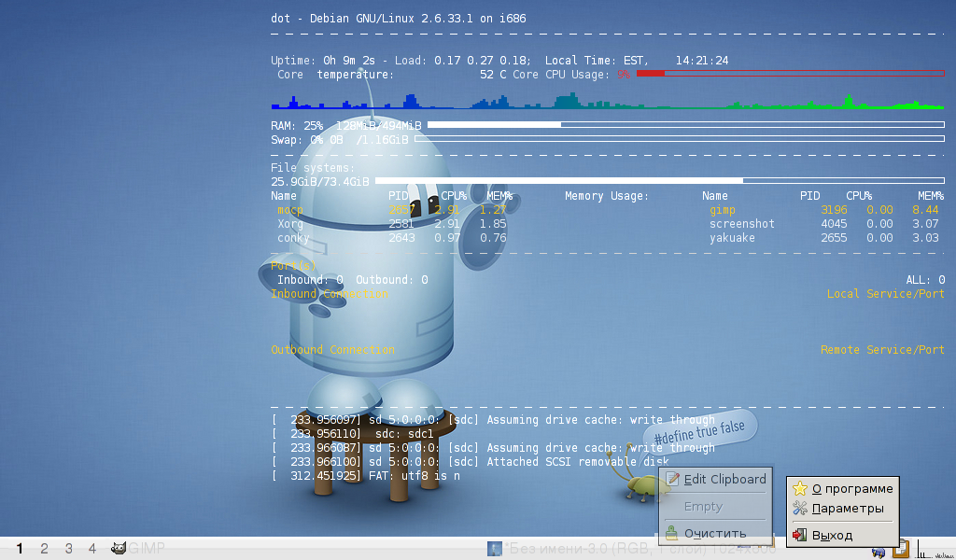Image resolution: width=956 pixels, height=560 pixels.
Task: Click the file system usage bar
Action: click(660, 181)
